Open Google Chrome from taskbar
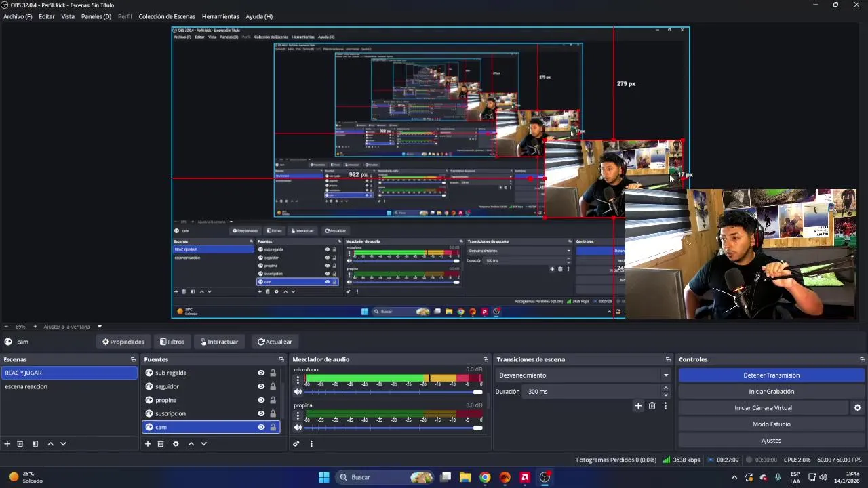Viewport: 868px width, 488px height. click(485, 477)
